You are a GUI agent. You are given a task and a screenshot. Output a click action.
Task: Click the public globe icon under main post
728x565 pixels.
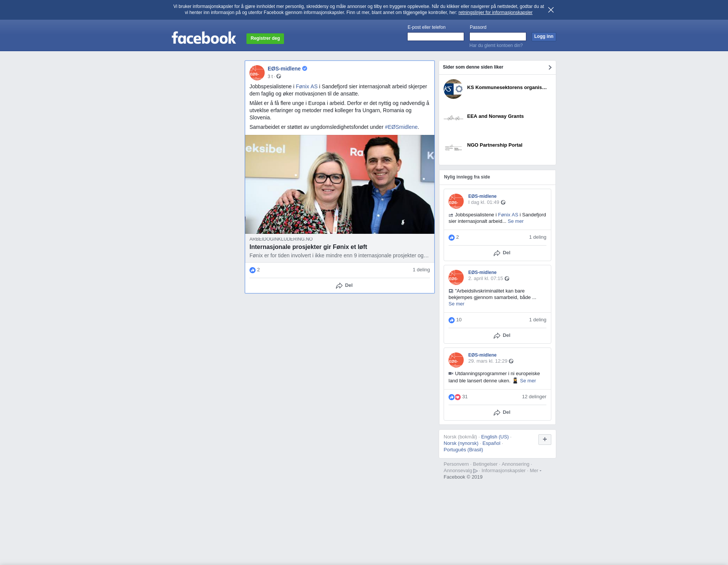pyautogui.click(x=279, y=77)
